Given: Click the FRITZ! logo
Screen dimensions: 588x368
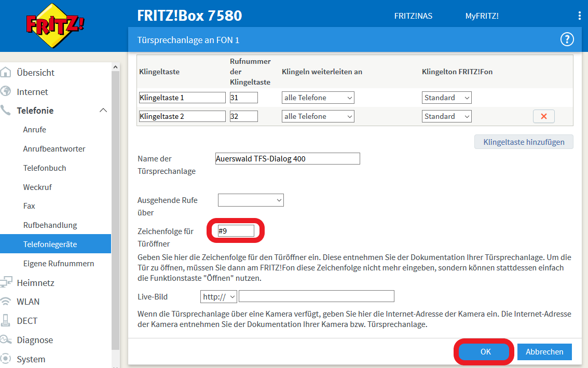Looking at the screenshot, I should click(56, 25).
